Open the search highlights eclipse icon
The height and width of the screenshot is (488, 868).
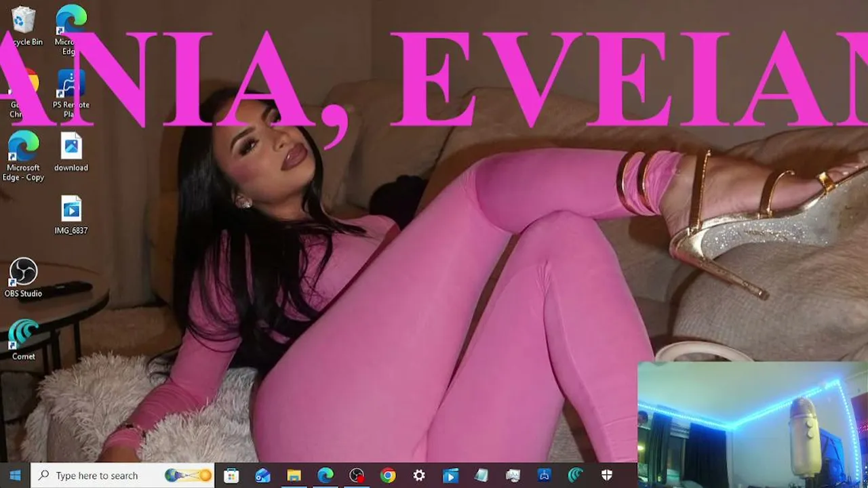click(188, 475)
